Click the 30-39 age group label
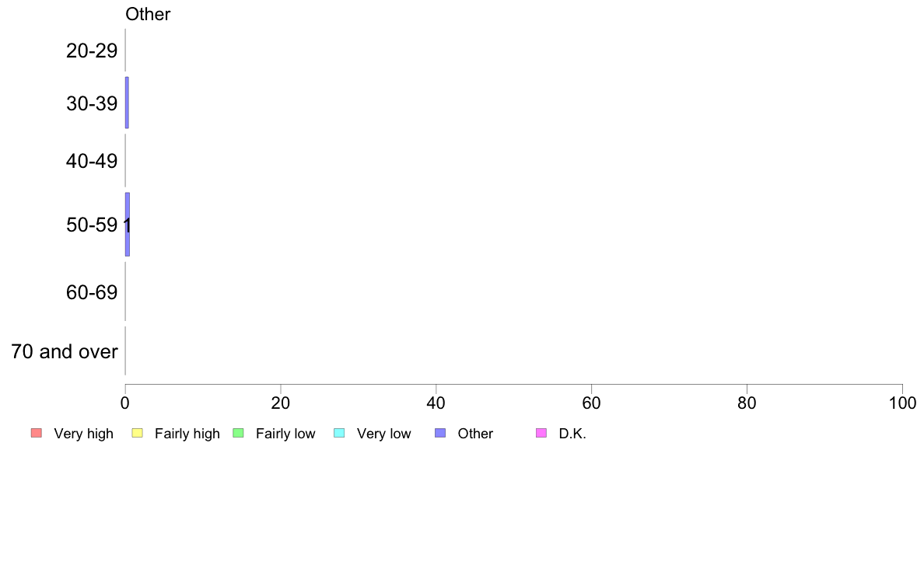This screenshot has width=924, height=572. (92, 103)
